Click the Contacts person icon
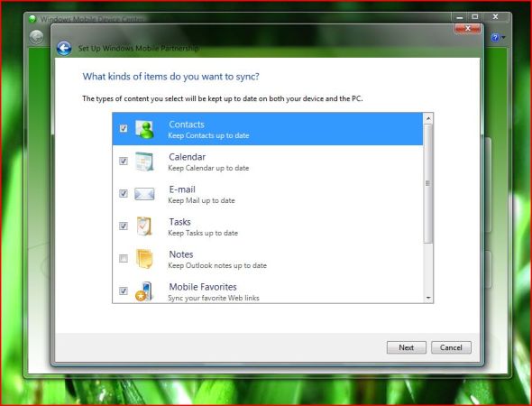 (x=144, y=129)
